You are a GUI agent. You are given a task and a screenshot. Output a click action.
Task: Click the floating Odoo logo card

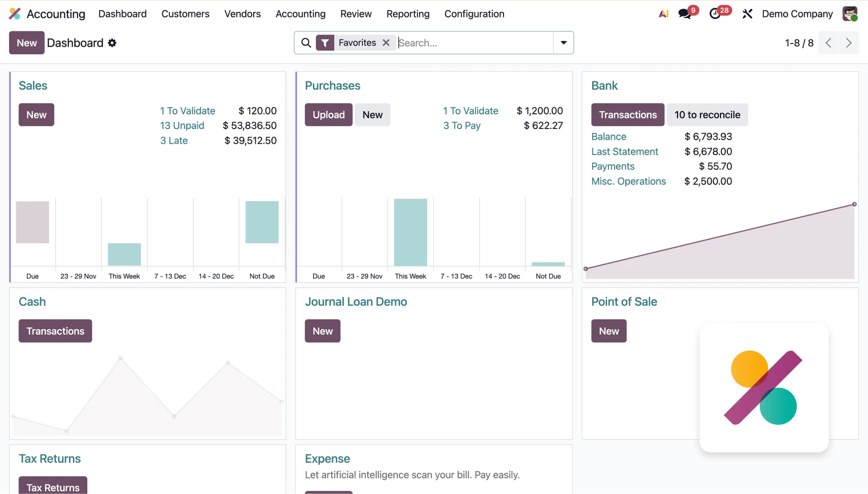tap(764, 388)
